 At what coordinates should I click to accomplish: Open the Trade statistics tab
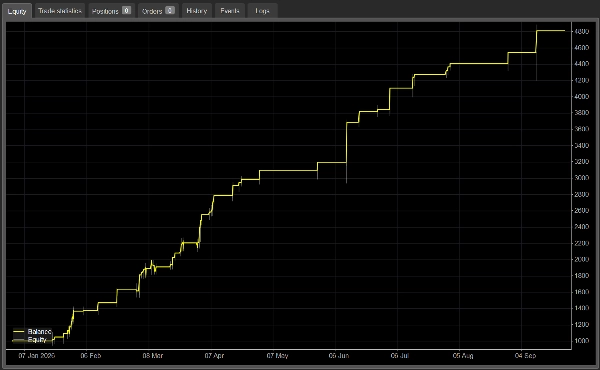(x=60, y=11)
